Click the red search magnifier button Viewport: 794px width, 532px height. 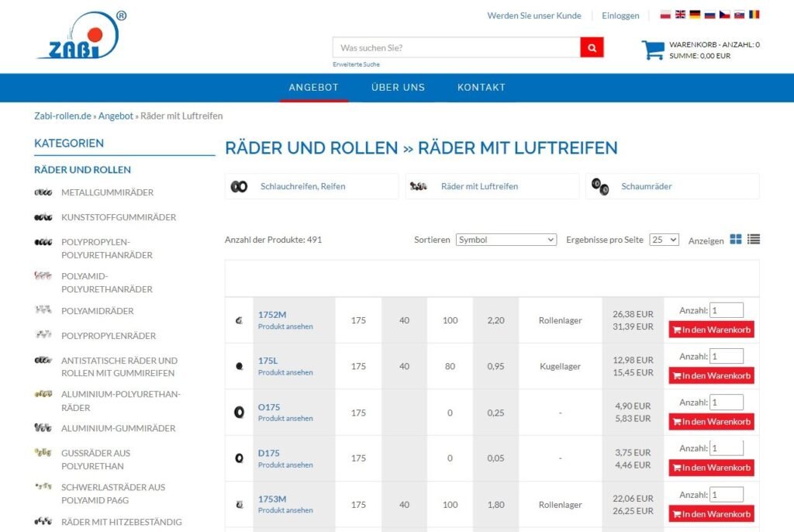coord(592,47)
